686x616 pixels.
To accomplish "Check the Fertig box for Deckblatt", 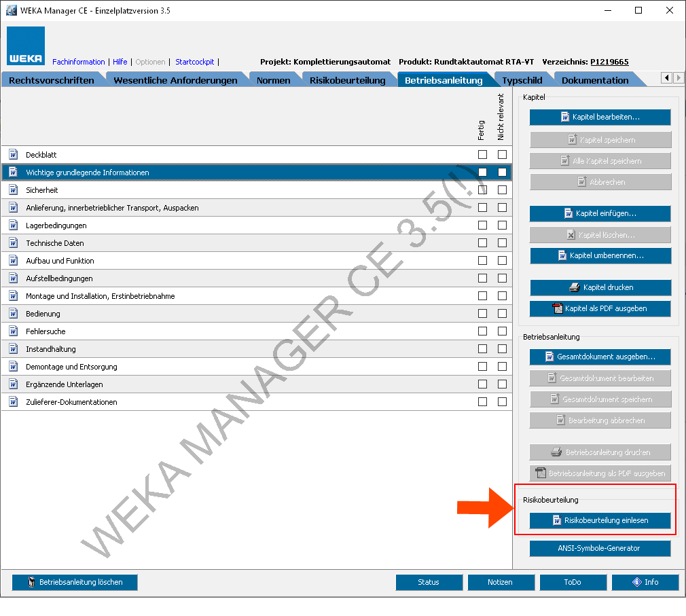I will [482, 155].
